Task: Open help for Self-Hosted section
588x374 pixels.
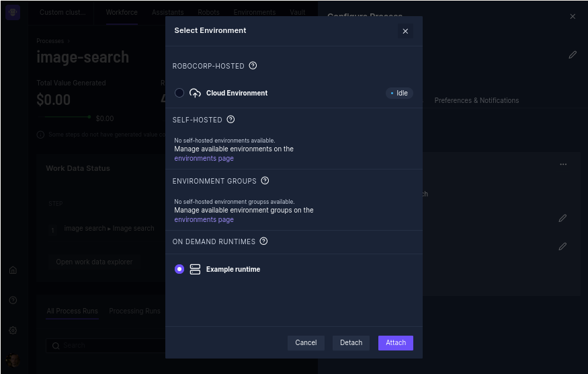Action: [x=230, y=120]
